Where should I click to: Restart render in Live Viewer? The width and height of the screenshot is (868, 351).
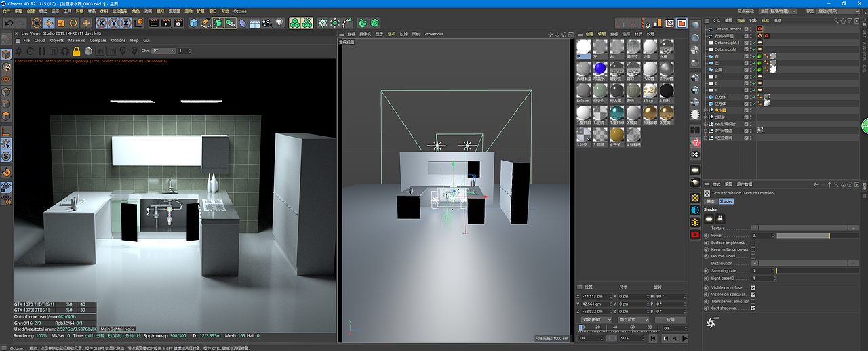[x=31, y=51]
